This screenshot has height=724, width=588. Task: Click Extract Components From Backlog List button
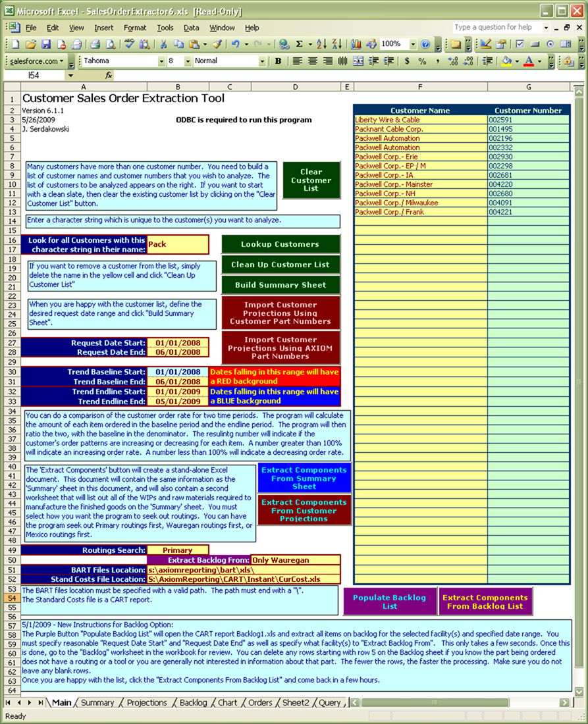pyautogui.click(x=485, y=602)
